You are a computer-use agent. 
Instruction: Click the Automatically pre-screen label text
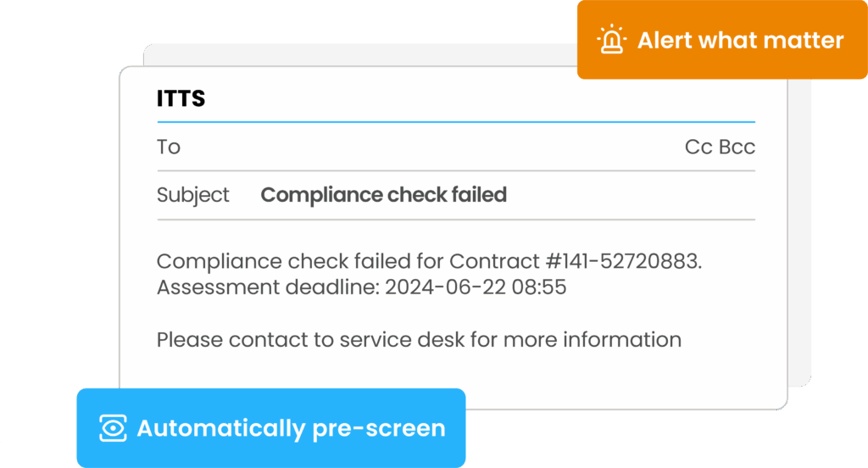[x=292, y=428]
